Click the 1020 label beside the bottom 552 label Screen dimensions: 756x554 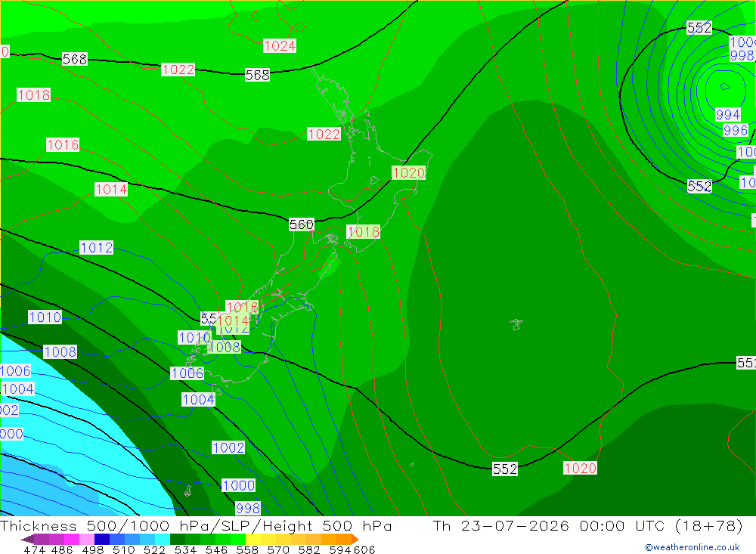coord(580,468)
